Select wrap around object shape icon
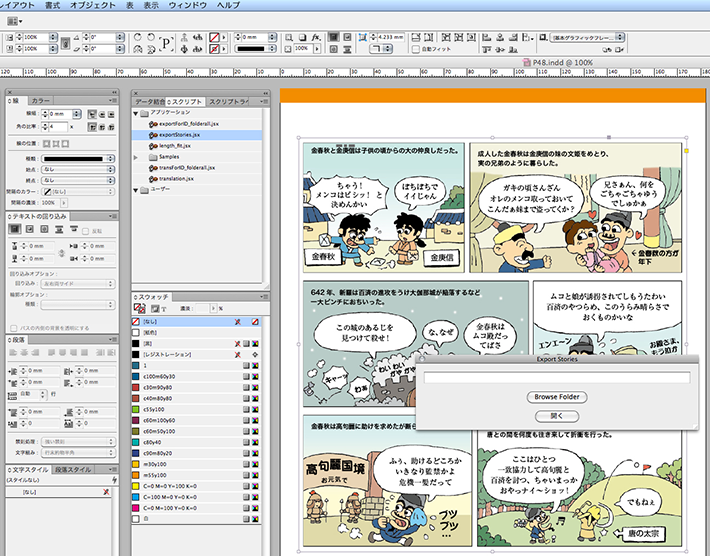The height and width of the screenshot is (556, 710). tap(44, 229)
